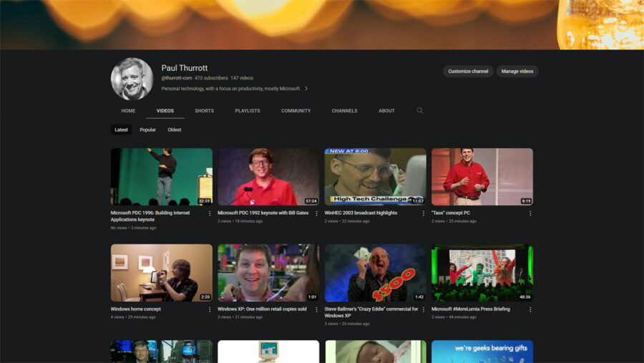Click the 147 videos count text

pos(242,78)
